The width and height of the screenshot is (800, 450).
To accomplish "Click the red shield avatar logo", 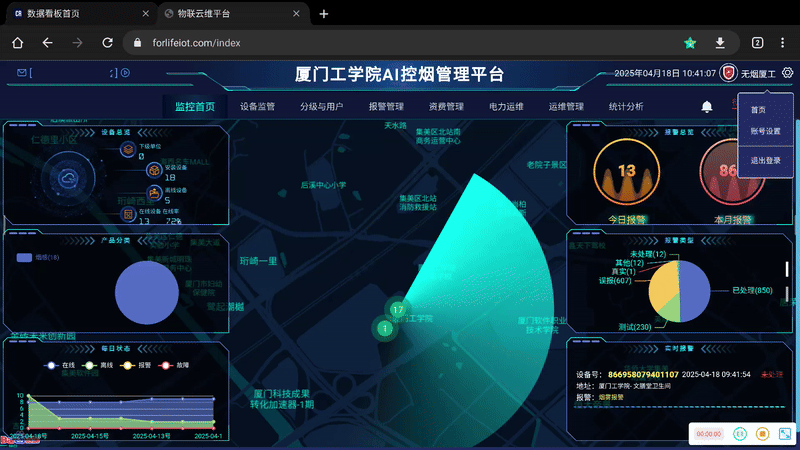I will pos(729,73).
